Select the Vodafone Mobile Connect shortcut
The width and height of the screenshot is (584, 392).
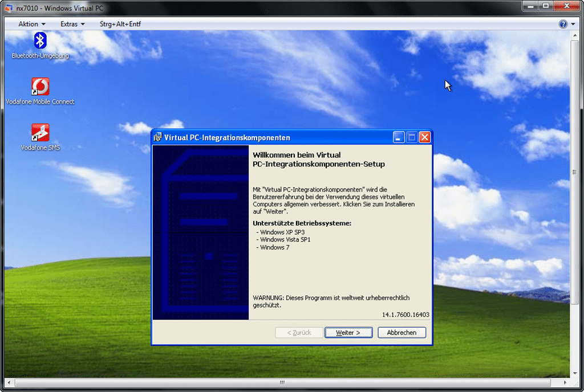point(40,87)
